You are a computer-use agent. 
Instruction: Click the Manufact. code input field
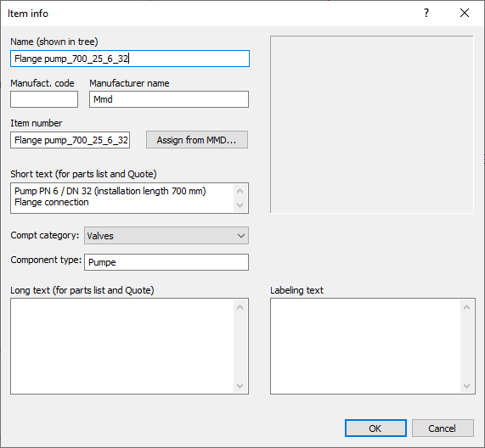44,99
